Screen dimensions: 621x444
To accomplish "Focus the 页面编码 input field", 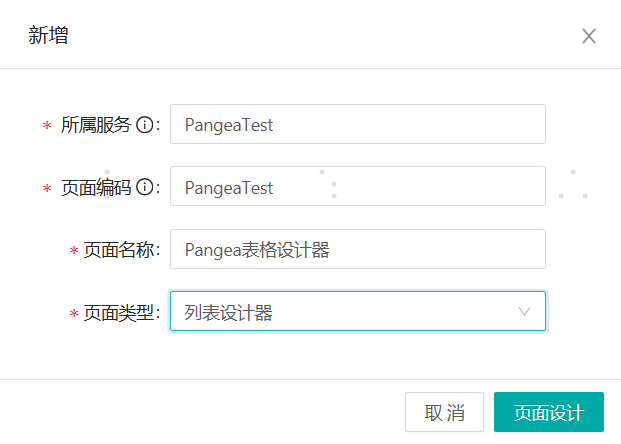I will pyautogui.click(x=357, y=187).
